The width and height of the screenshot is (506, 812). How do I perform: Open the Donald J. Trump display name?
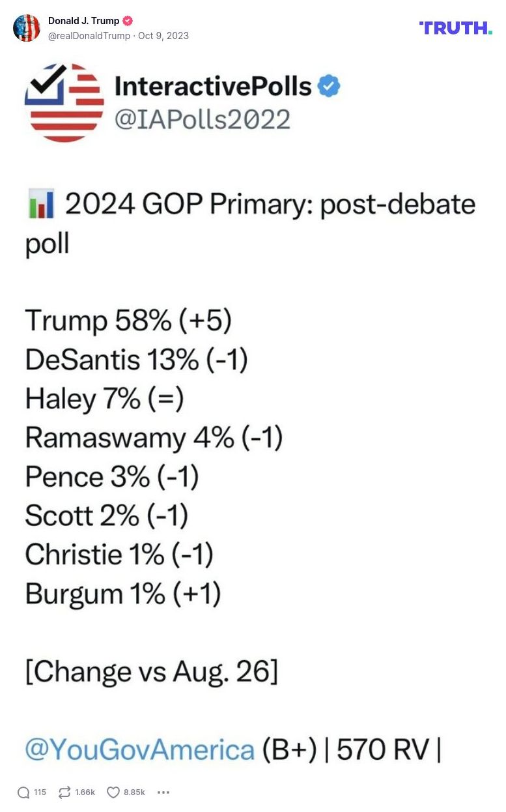click(83, 21)
